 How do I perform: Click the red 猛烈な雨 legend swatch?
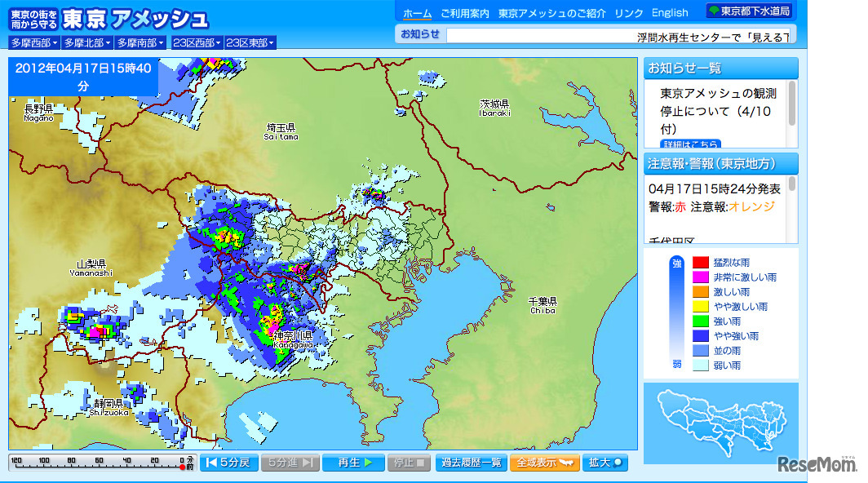point(700,263)
